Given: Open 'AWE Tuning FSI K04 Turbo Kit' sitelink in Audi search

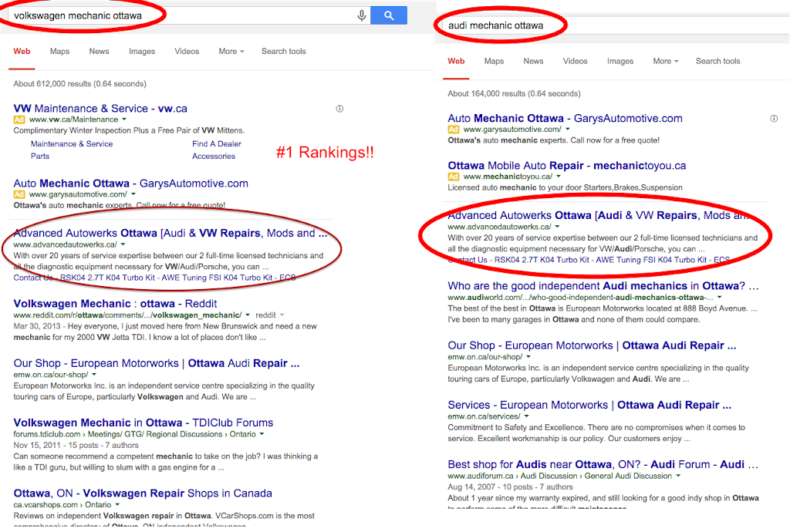Looking at the screenshot, I should coord(651,260).
